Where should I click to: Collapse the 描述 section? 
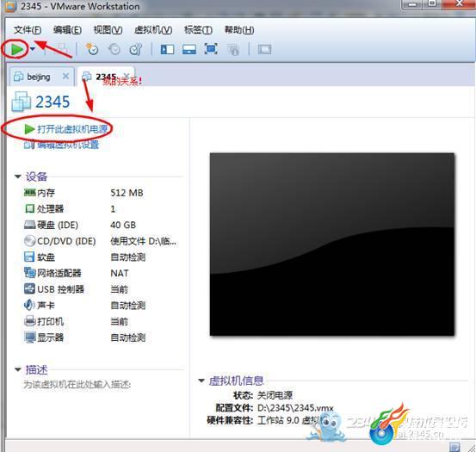point(17,369)
